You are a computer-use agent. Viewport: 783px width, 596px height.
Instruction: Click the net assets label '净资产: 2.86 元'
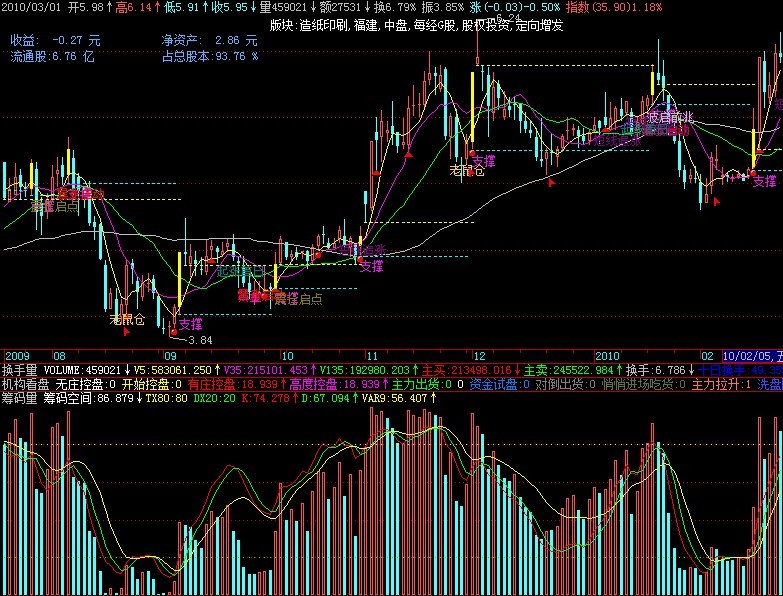(x=210, y=40)
